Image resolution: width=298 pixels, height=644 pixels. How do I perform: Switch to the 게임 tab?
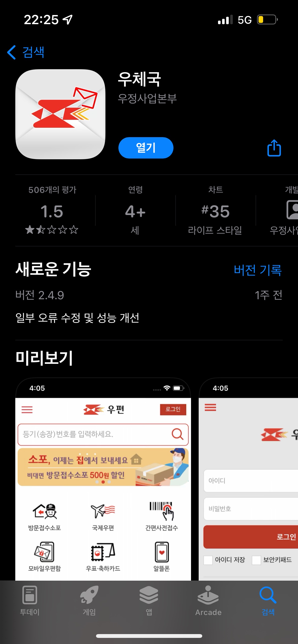click(89, 600)
